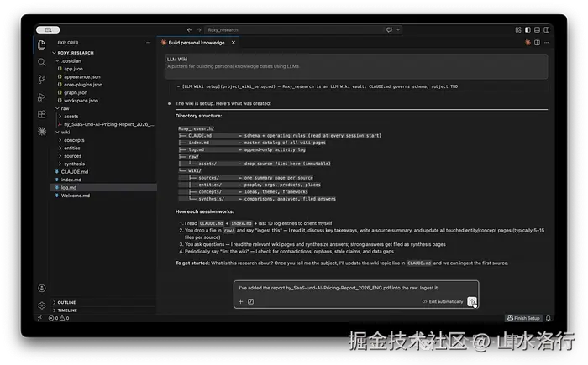Close the Build personal knowledge tab
The image size is (588, 365).
234,43
